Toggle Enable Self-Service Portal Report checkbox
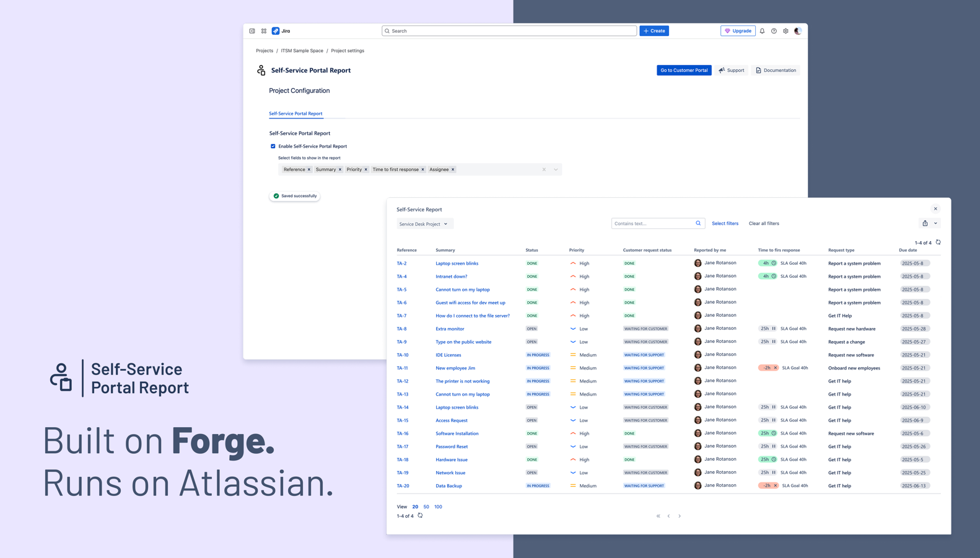This screenshot has width=980, height=558. coord(273,146)
